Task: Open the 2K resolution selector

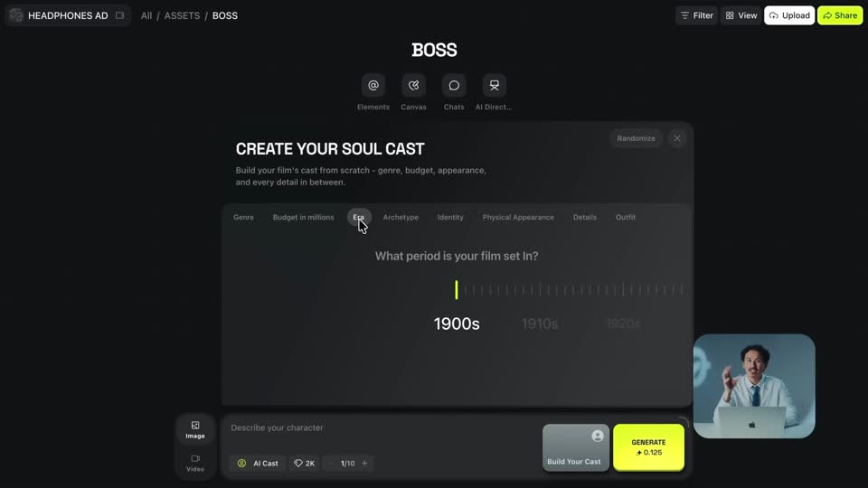Action: [x=305, y=463]
